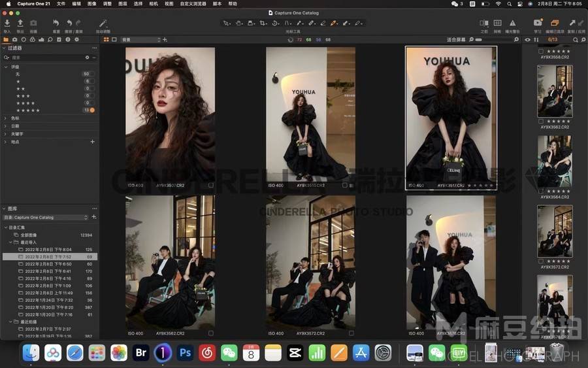Click the 网格 (Grid) toolbar icon

click(497, 24)
